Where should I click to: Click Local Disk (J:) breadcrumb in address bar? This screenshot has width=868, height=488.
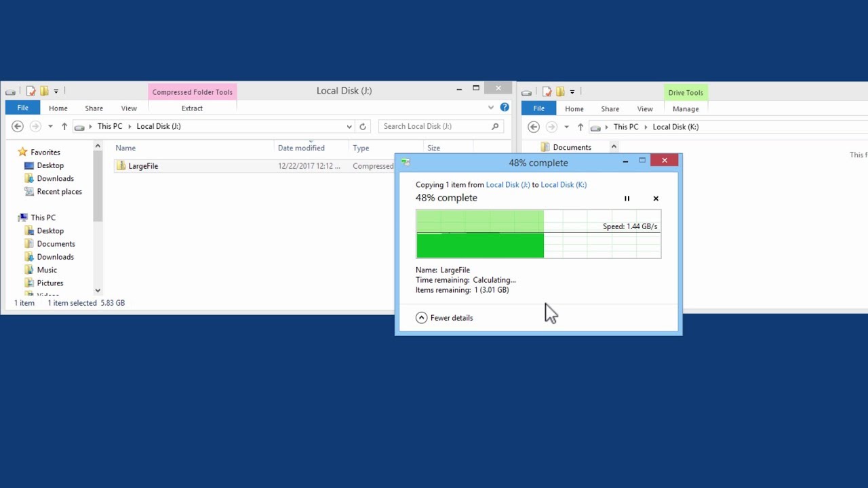pos(159,126)
